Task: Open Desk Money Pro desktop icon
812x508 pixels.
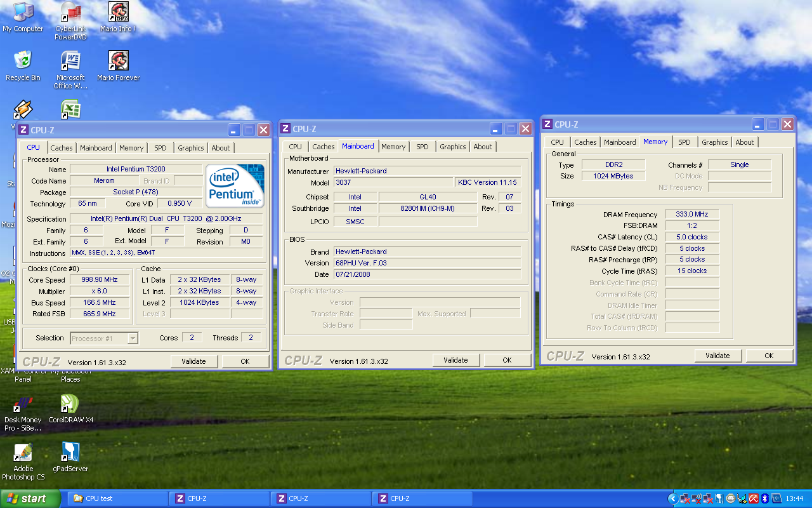Action: click(23, 413)
